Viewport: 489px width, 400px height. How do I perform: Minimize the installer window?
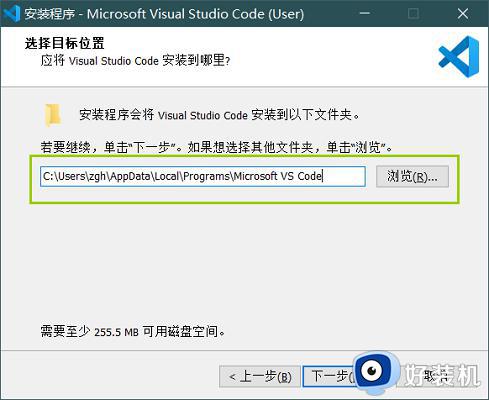365,14
